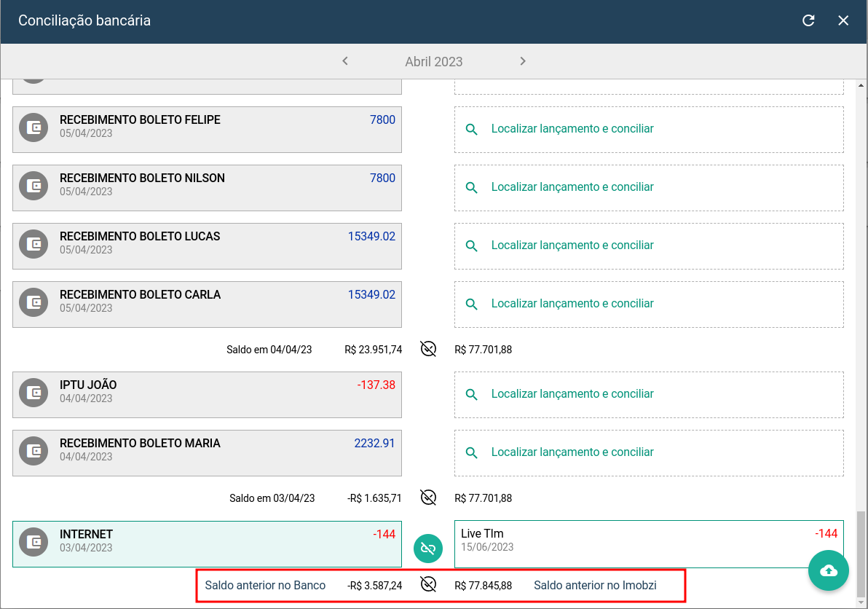Select the INTERNET bank entry title

[x=87, y=534]
